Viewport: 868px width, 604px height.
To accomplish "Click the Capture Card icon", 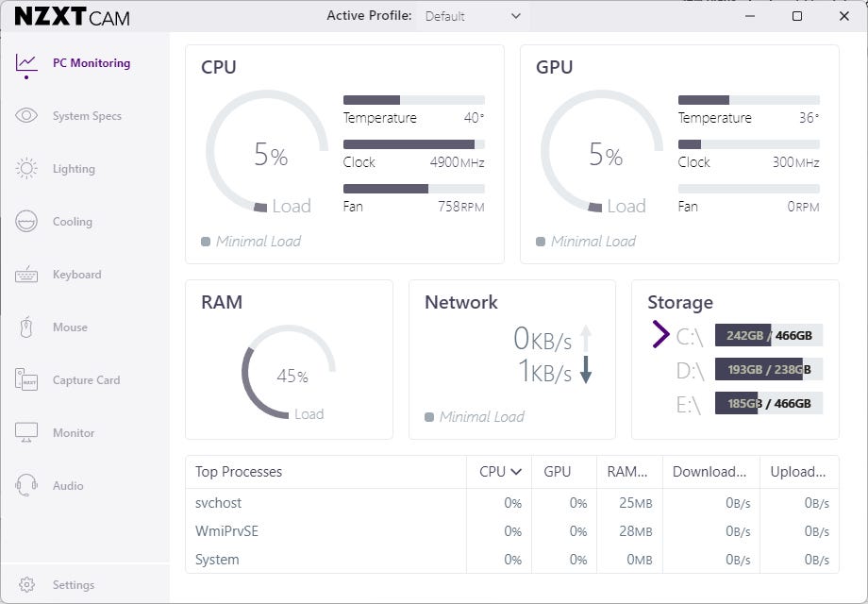I will click(x=26, y=379).
